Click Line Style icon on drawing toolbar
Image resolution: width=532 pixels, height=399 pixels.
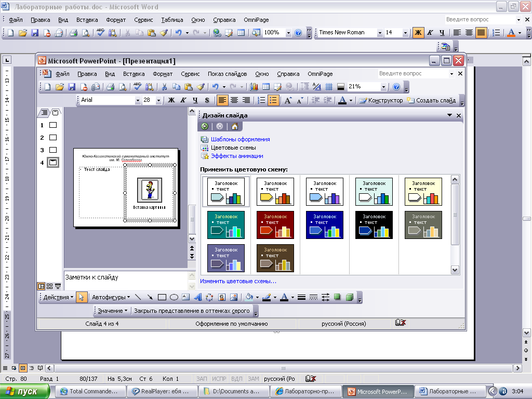(x=301, y=297)
